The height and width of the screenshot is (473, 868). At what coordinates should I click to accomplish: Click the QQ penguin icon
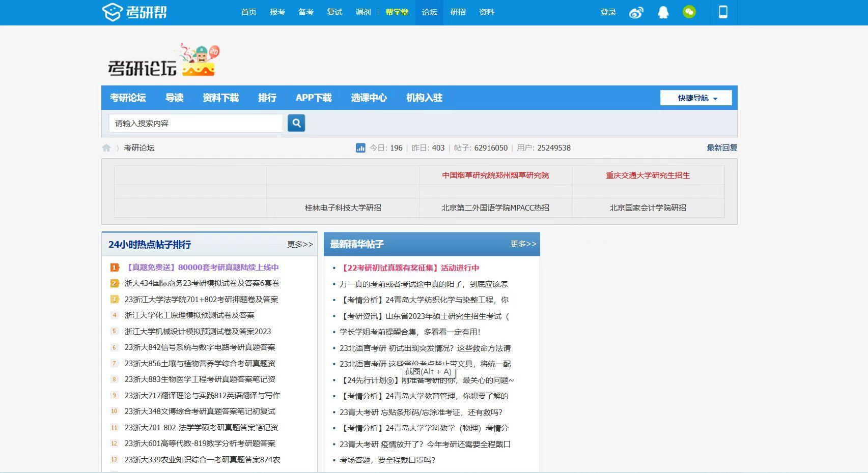coord(663,12)
